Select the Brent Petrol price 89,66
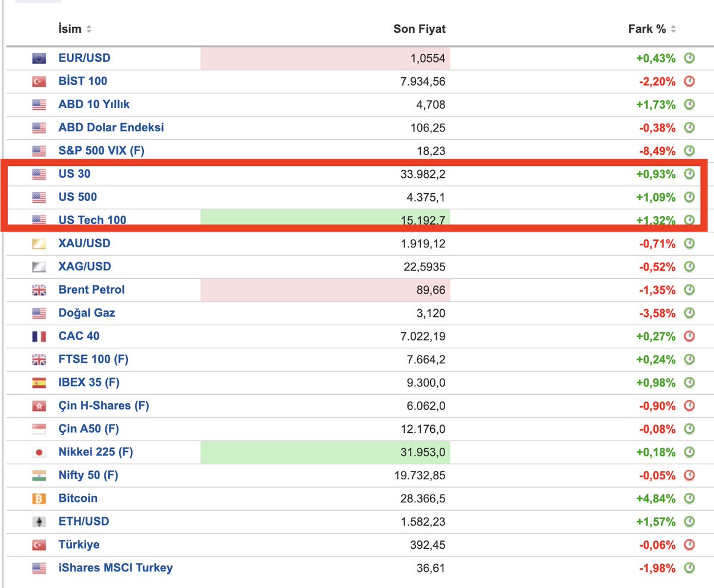The image size is (714, 588). tap(431, 290)
